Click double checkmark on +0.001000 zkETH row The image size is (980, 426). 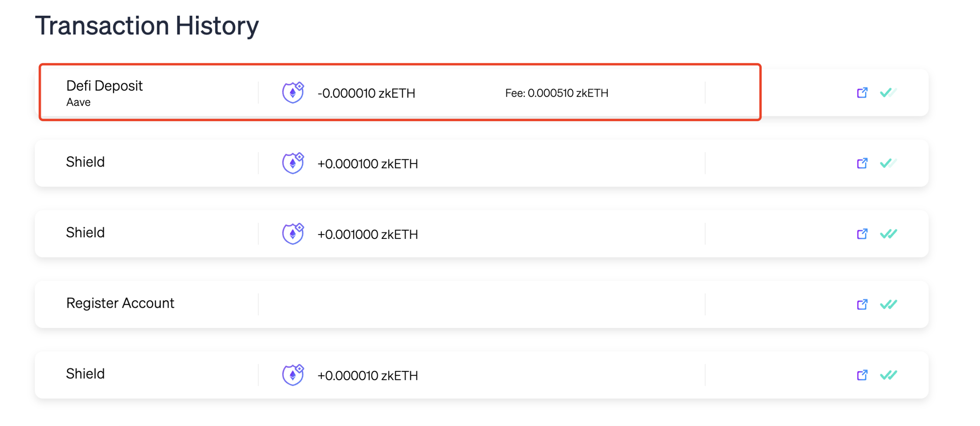click(x=888, y=234)
